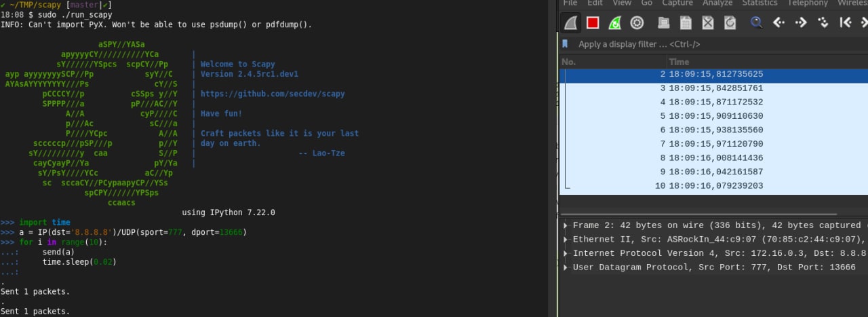Select packet 5 at 18:09:15,909110630

(x=713, y=116)
